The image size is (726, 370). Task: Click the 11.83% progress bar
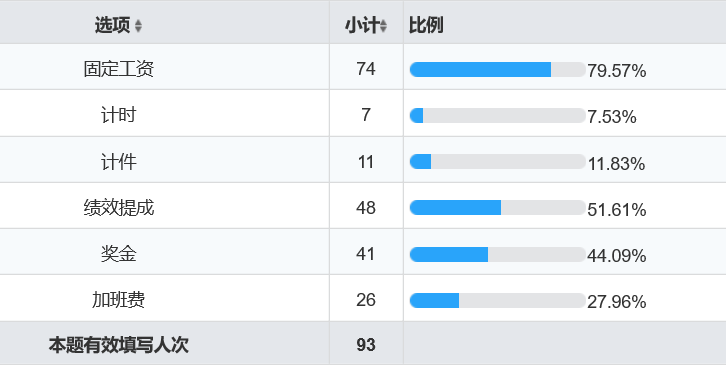coord(497,162)
